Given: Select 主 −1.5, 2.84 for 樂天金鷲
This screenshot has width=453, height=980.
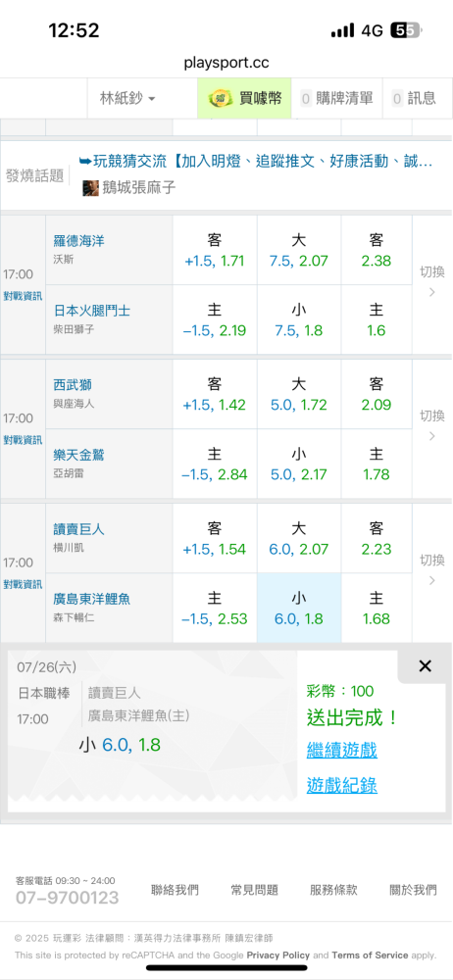Looking at the screenshot, I should 215,464.
